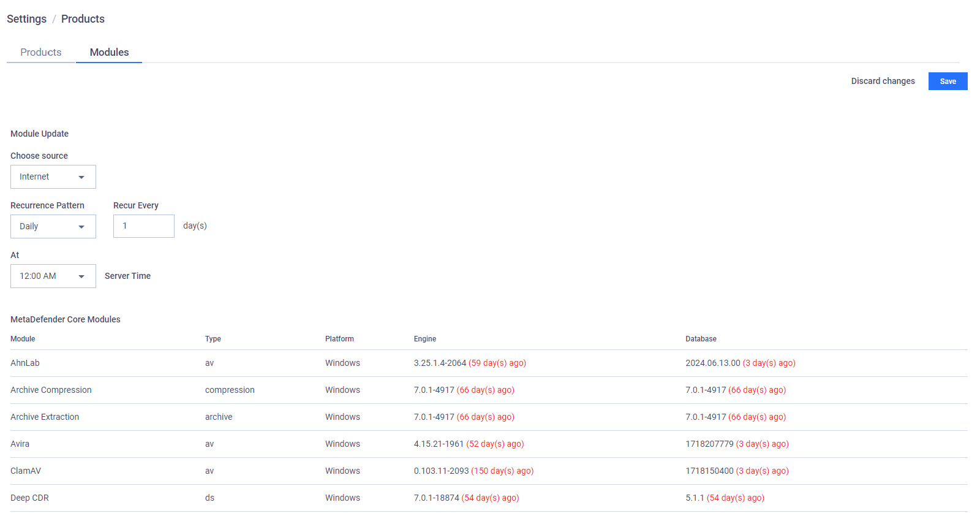
Task: Click AhnLab engine version 3.25.1.4-2064
Action: tap(440, 363)
